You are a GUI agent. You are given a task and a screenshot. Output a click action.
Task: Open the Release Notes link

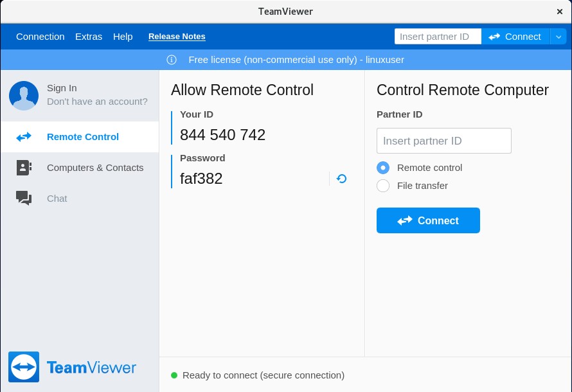177,37
